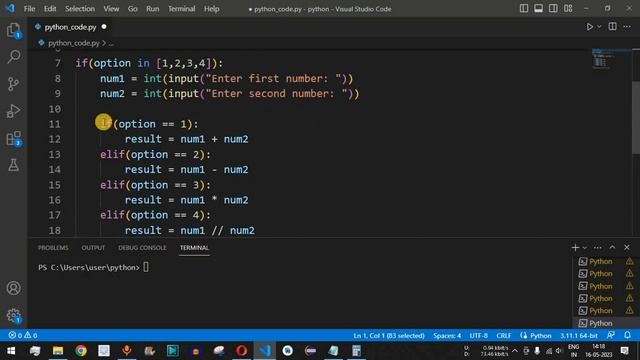Click python_code.py in the breadcrumb

(73, 43)
